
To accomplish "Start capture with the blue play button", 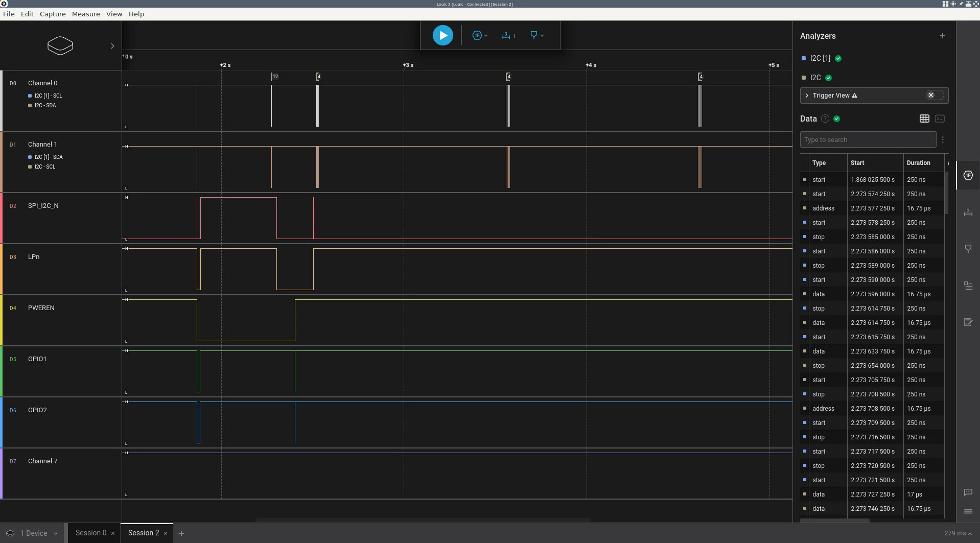I will pos(442,36).
